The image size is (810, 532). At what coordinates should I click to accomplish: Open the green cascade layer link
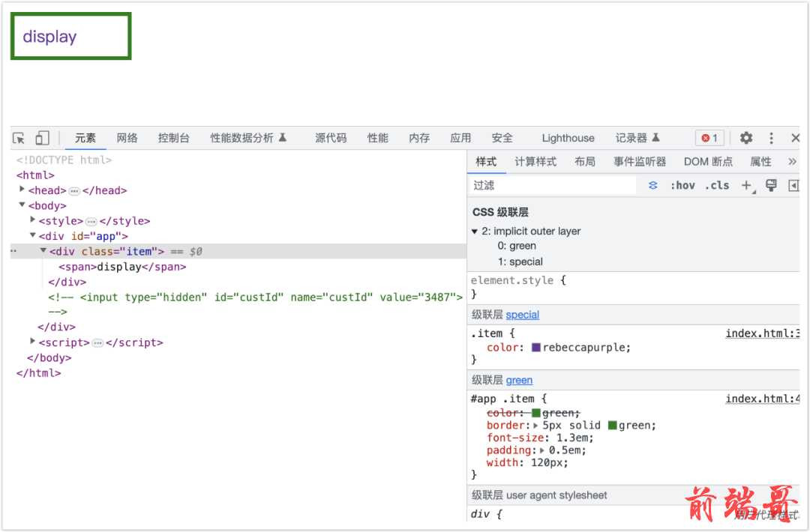tap(519, 381)
